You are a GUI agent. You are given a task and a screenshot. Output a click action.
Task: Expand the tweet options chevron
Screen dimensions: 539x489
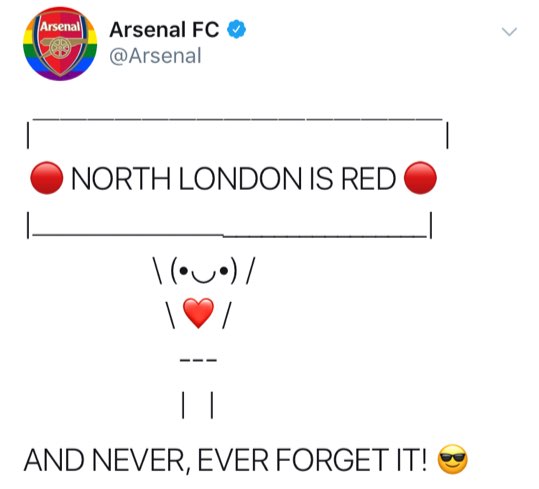click(x=509, y=32)
